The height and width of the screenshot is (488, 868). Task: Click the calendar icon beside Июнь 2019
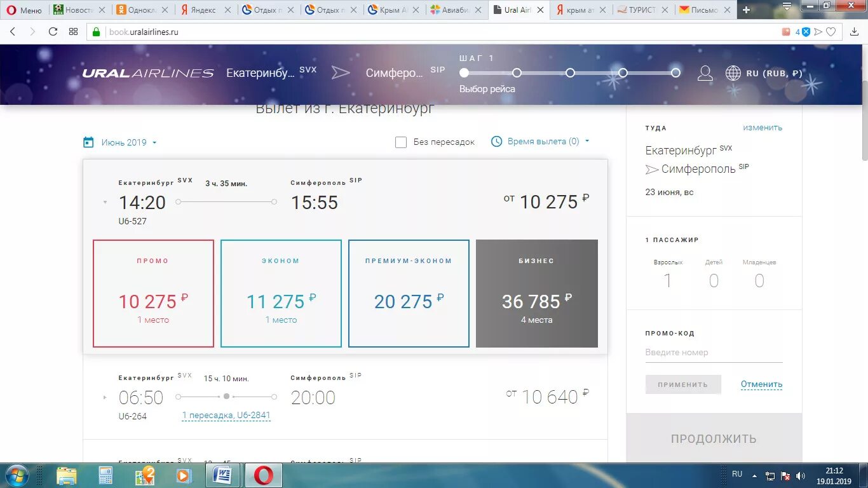point(88,142)
